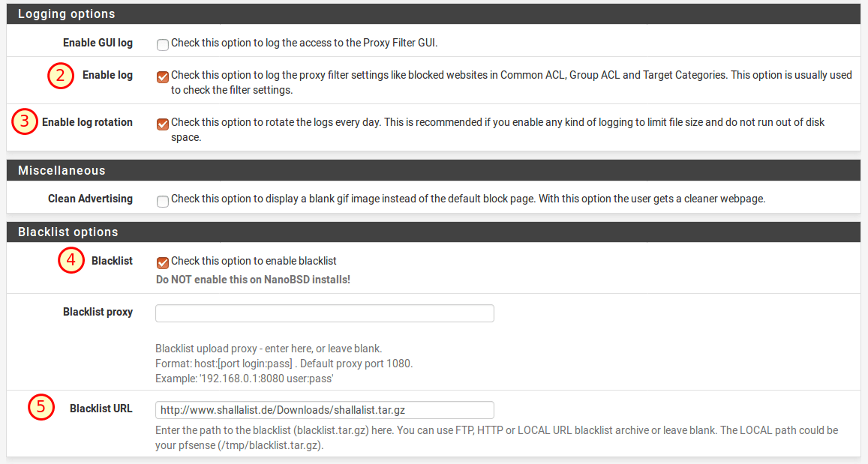Select the Clean Advertising label text
Screen dimensions: 868x464
(90, 199)
